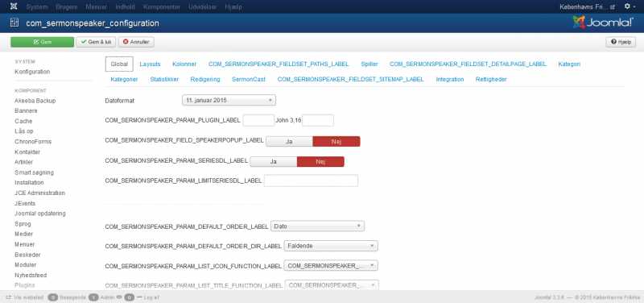
Task: Open Akeeba Backup in the sidebar
Action: pos(35,101)
